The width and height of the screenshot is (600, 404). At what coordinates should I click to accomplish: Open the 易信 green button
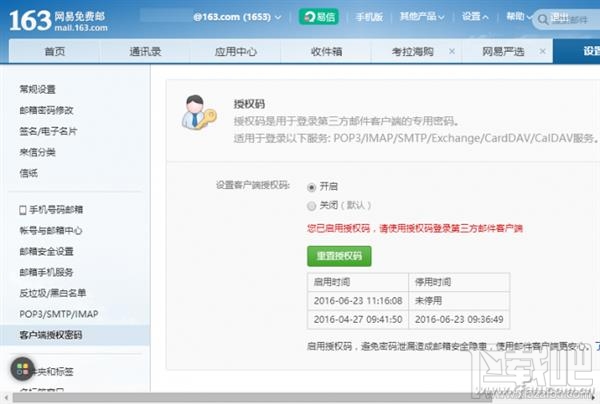click(x=319, y=17)
